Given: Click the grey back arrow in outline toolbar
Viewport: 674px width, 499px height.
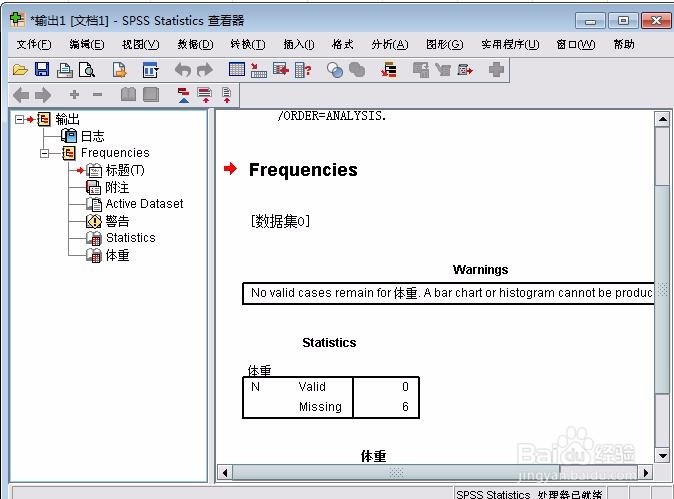Looking at the screenshot, I should [21, 95].
